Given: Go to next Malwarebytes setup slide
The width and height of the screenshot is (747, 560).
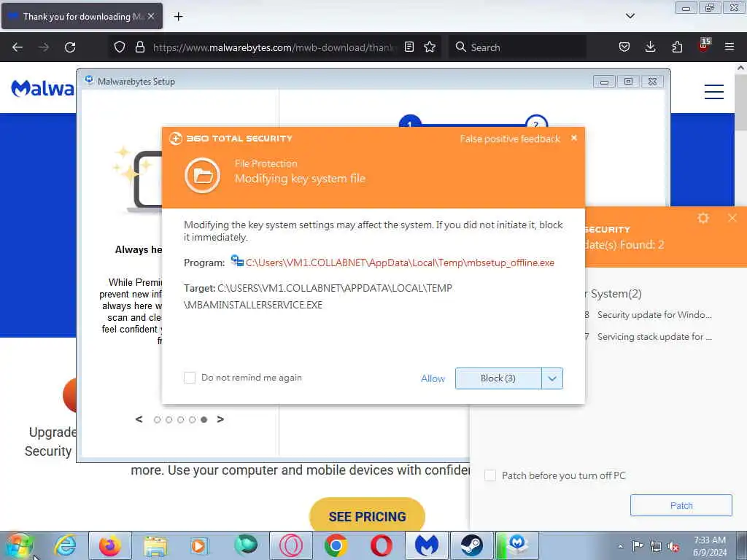Looking at the screenshot, I should 220,419.
